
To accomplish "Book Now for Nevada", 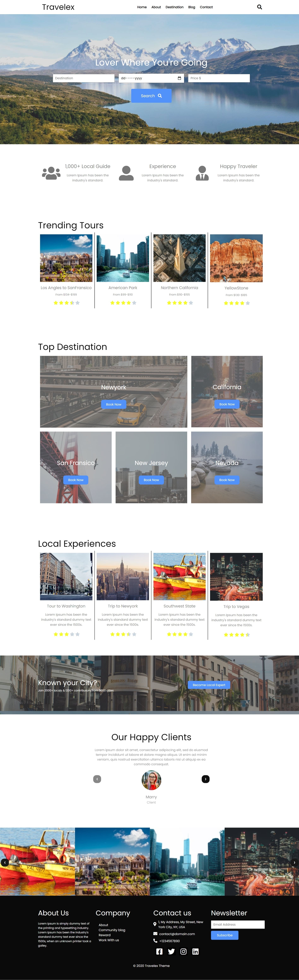I will [x=227, y=480].
